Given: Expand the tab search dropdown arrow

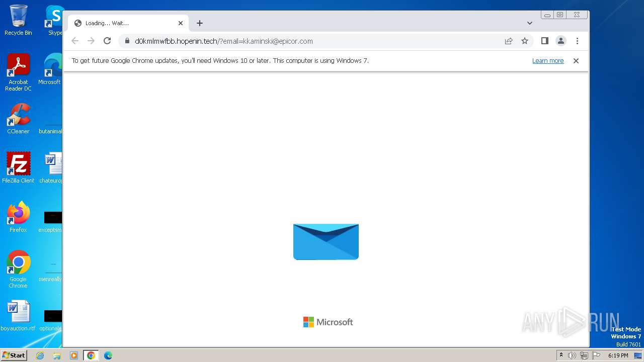Looking at the screenshot, I should [530, 23].
